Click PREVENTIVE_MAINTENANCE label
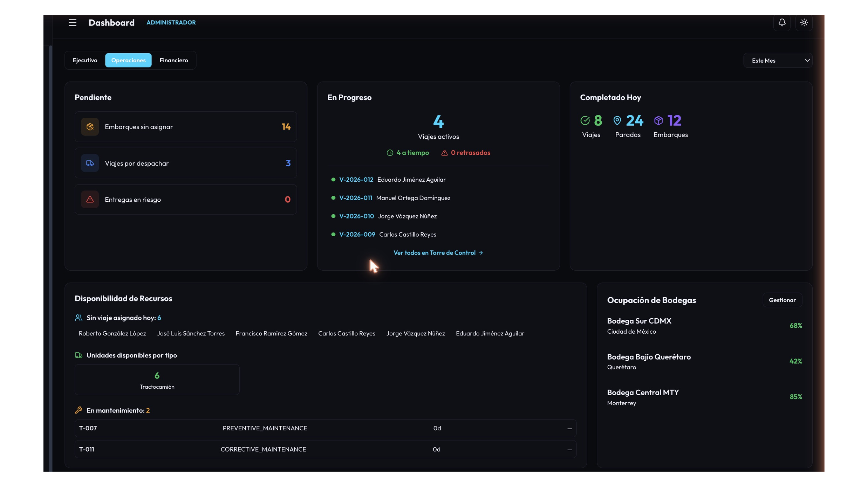The width and height of the screenshot is (868, 486). [x=265, y=428]
